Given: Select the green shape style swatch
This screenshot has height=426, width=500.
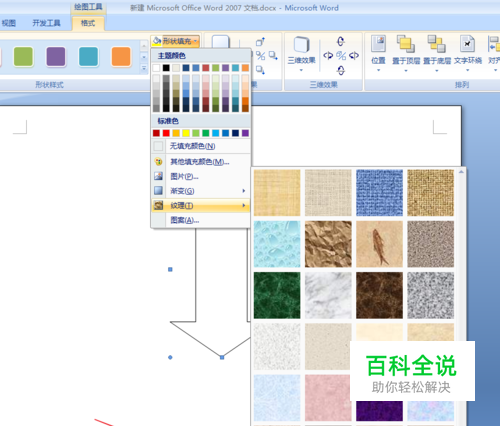Looking at the screenshot, I should point(23,57).
